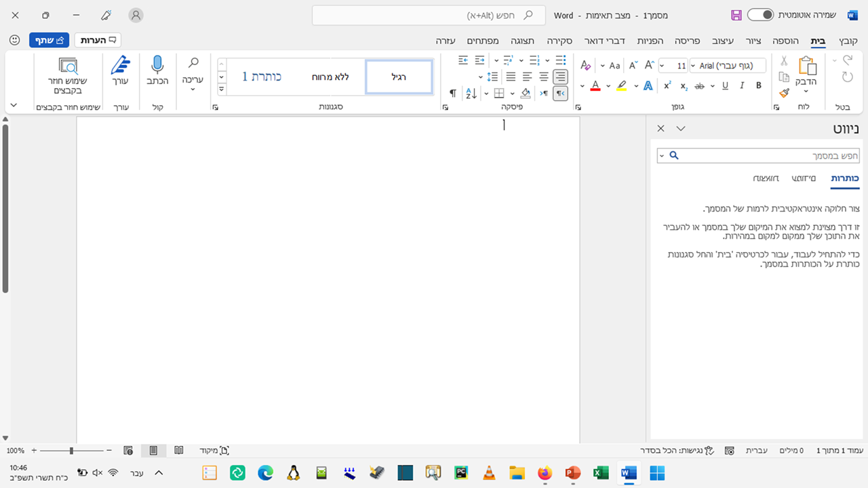Open the Design (עיצוב) tab

coord(722,41)
